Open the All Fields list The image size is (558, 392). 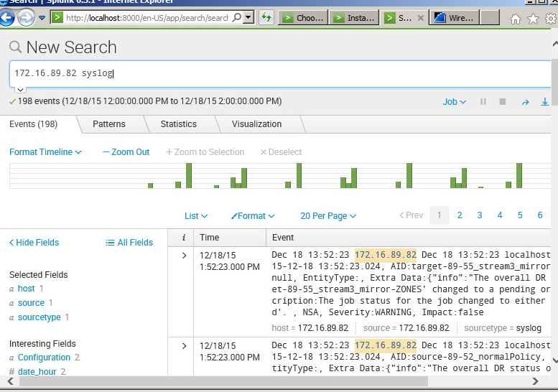[129, 243]
